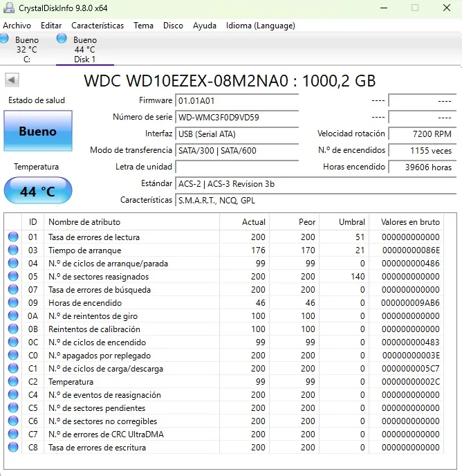Click raw value 00000000002C
This screenshot has width=462, height=476.
pyautogui.click(x=410, y=382)
